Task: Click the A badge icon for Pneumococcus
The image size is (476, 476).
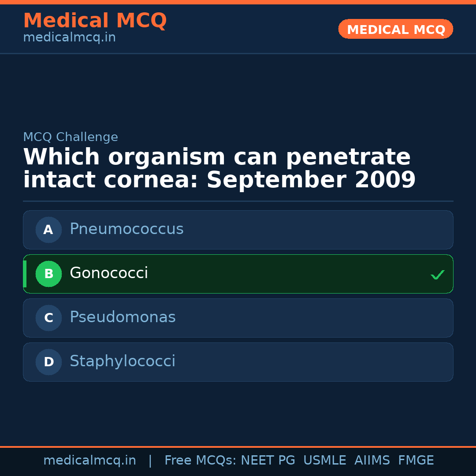Action: (48, 230)
